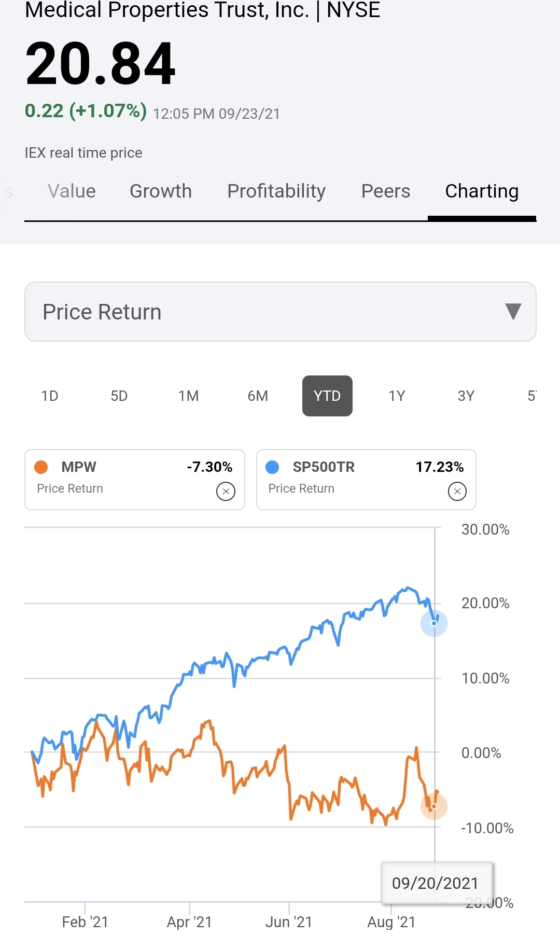Select the 1M time range

pyautogui.click(x=189, y=396)
